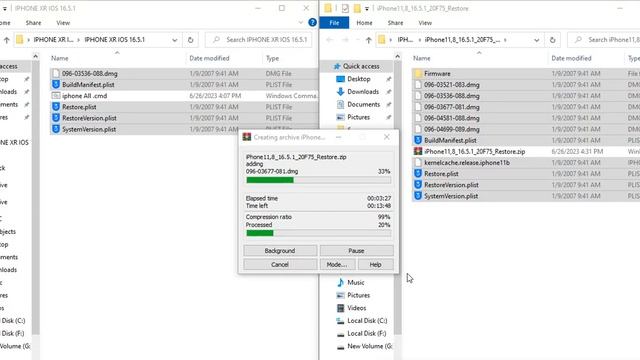Open Share tab in right Explorer window
640x360 pixels.
[395, 23]
